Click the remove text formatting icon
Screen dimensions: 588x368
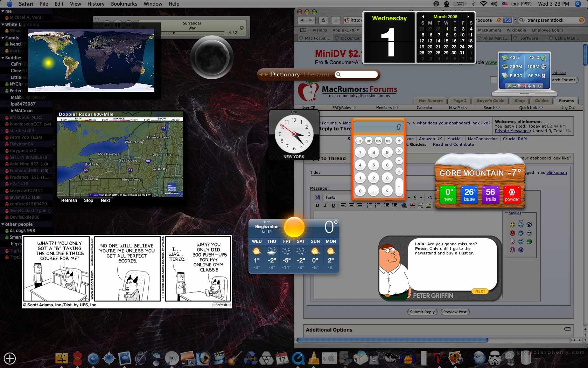pyautogui.click(x=317, y=197)
